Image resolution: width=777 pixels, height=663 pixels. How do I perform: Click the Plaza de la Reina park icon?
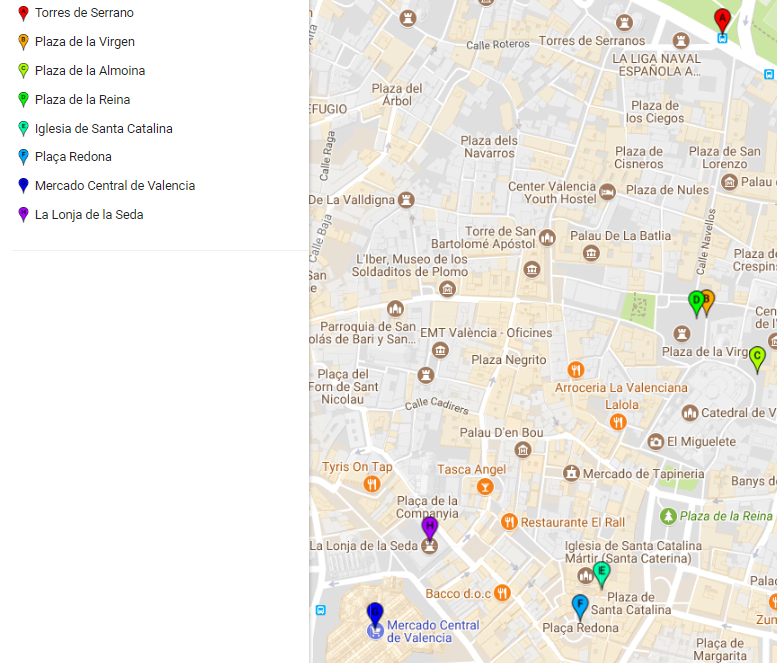(668, 516)
